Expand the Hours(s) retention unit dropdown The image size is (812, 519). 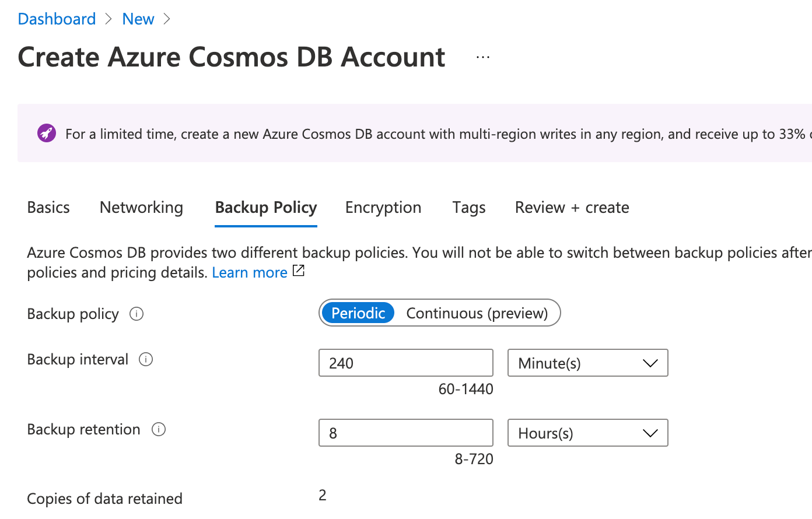point(587,433)
